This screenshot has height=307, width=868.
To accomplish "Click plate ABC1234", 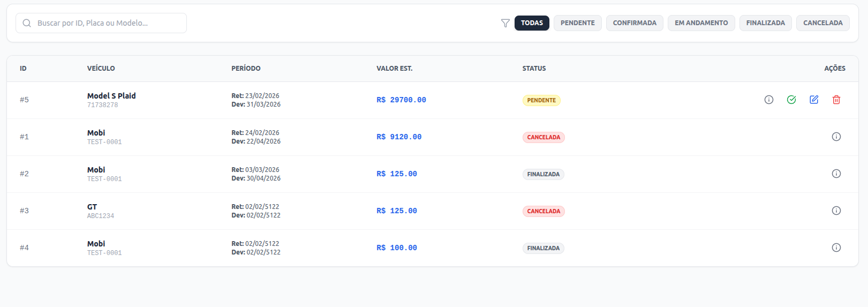I will (x=101, y=216).
